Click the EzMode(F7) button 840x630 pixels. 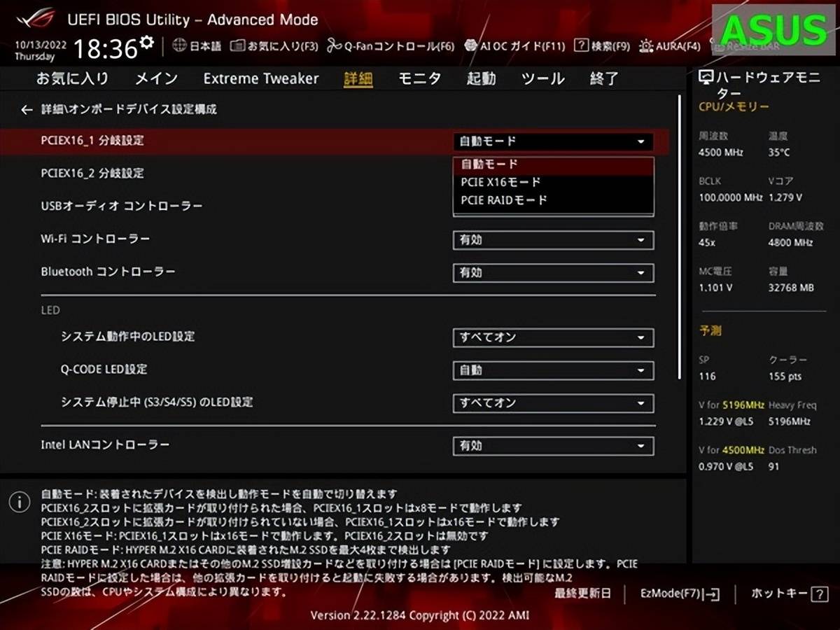coord(679,594)
